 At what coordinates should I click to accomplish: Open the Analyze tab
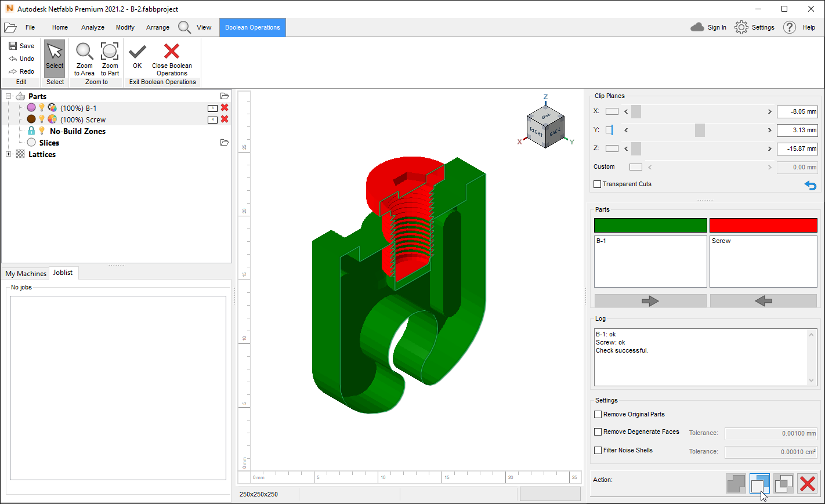pos(93,27)
